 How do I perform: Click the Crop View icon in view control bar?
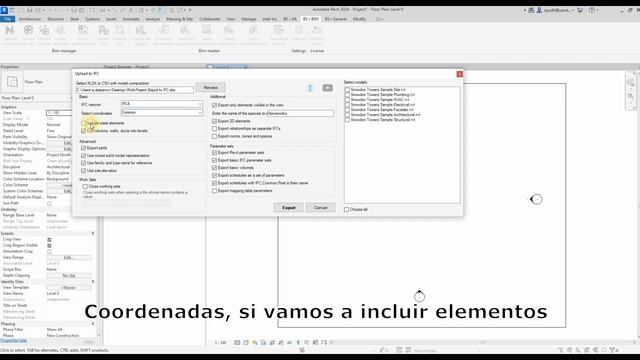[272, 343]
